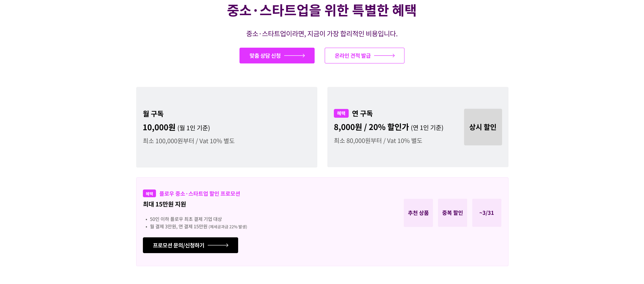The height and width of the screenshot is (284, 644).
Task: Click arrow icon in 맞춤 상담 신청 button
Action: click(294, 56)
